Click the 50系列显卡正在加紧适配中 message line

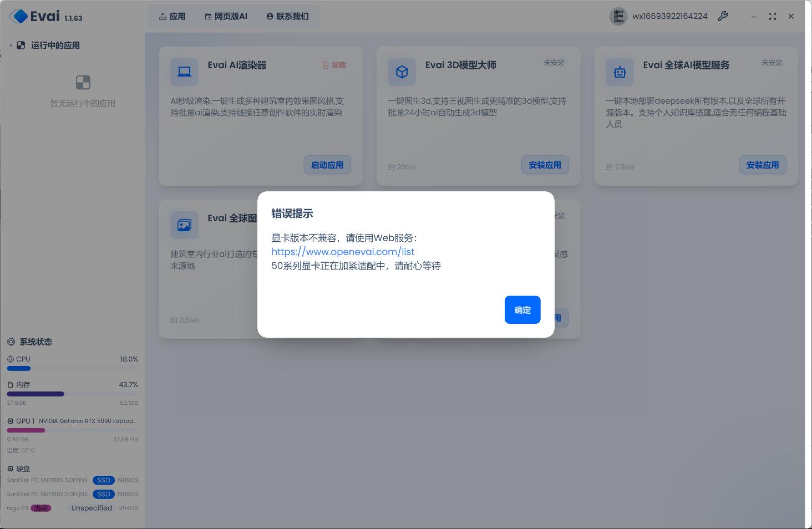point(356,266)
